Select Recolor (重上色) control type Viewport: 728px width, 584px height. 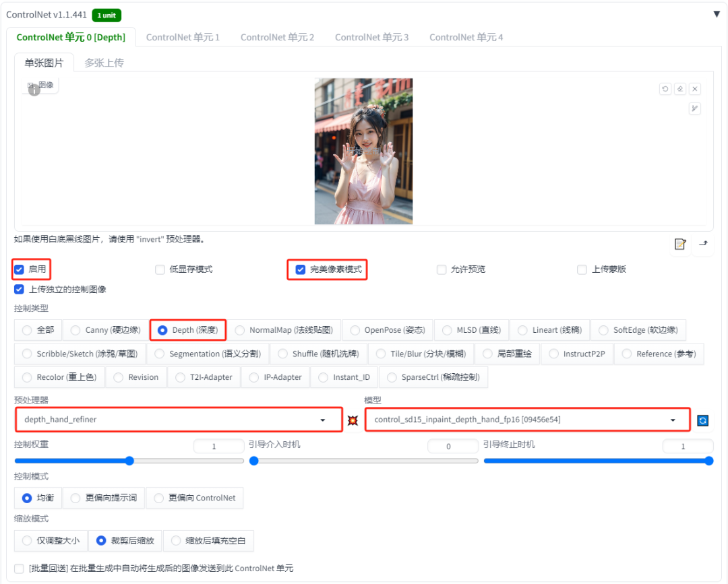59,378
